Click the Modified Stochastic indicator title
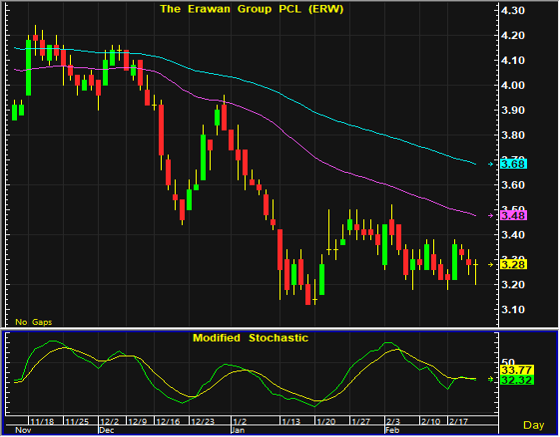 [250, 338]
